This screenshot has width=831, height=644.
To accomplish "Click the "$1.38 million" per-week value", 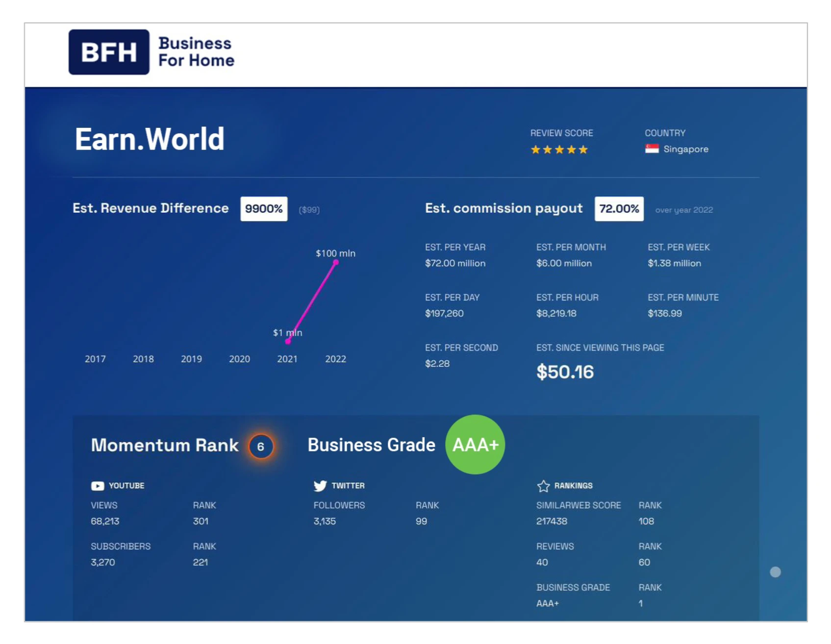I will (x=674, y=263).
